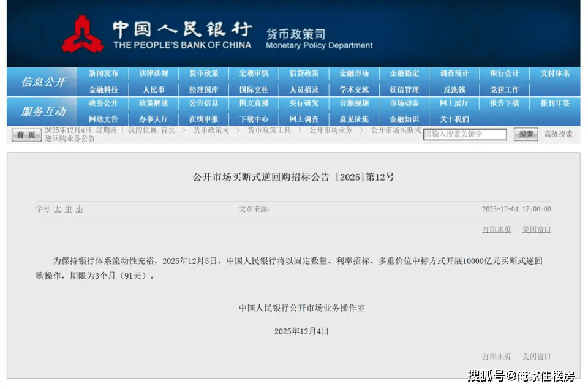Viewport: 588px width, 389px height.
Task: Click the People's Bank of China logo
Action: pyautogui.click(x=83, y=35)
